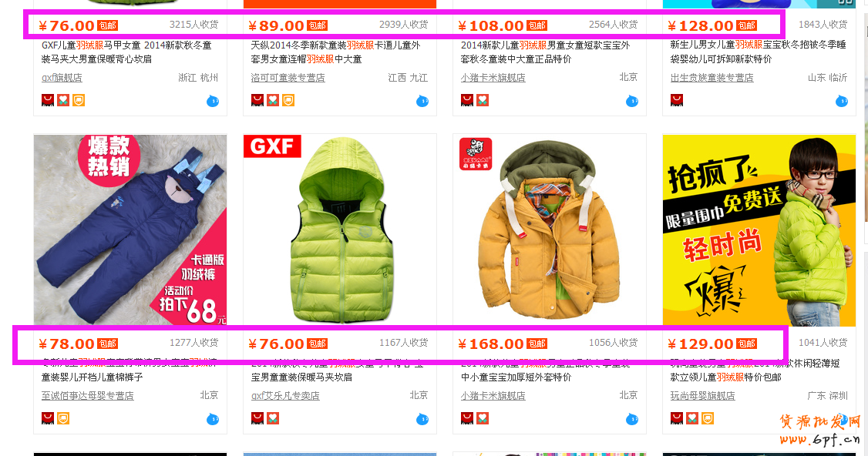868x456 pixels.
Task: Click the orange shield badge under gxf旗舰店
Action: coord(79,100)
